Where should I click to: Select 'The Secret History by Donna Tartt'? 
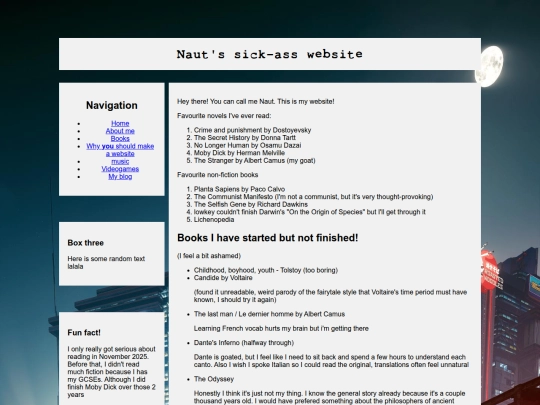(245, 138)
